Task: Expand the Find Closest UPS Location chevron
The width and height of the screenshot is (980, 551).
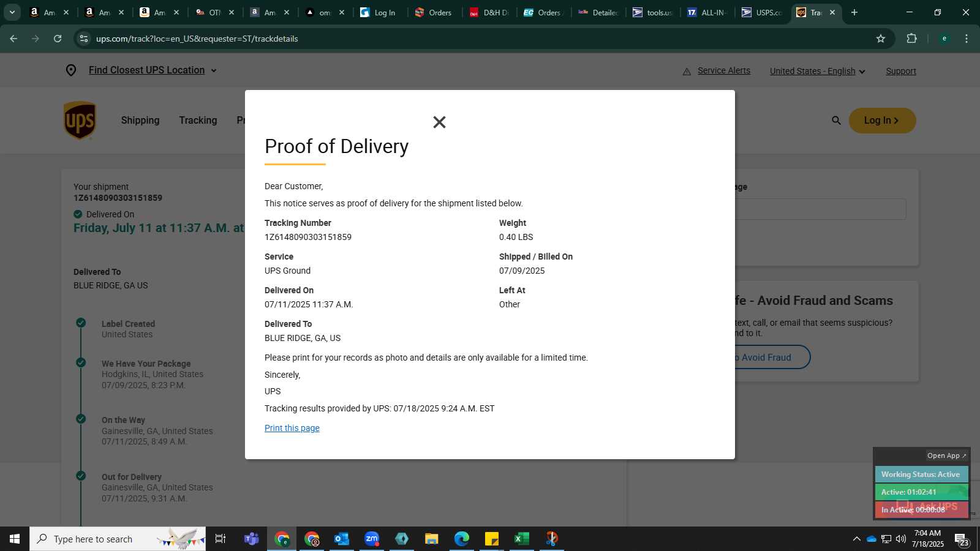Action: point(214,71)
